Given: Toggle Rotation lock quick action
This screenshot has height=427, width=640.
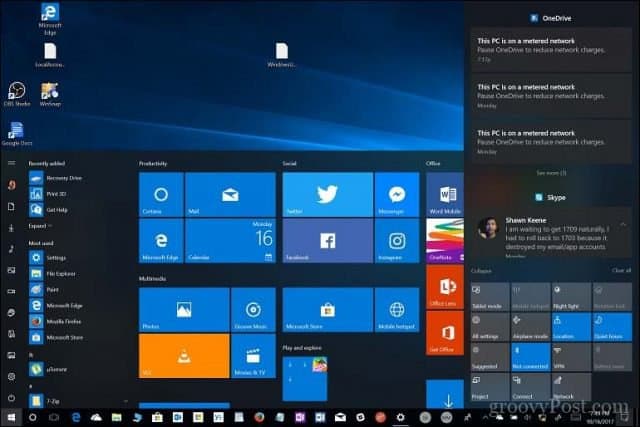Looking at the screenshot, I should tap(612, 297).
